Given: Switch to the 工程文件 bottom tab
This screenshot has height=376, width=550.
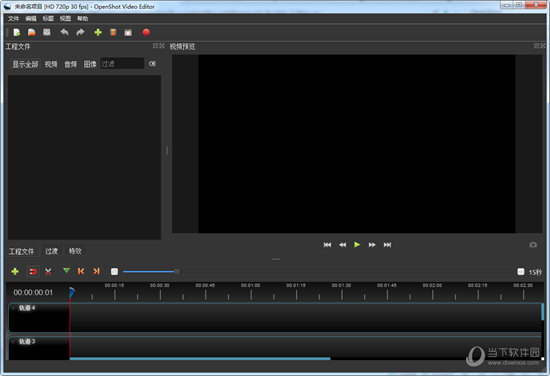Looking at the screenshot, I should coord(21,251).
